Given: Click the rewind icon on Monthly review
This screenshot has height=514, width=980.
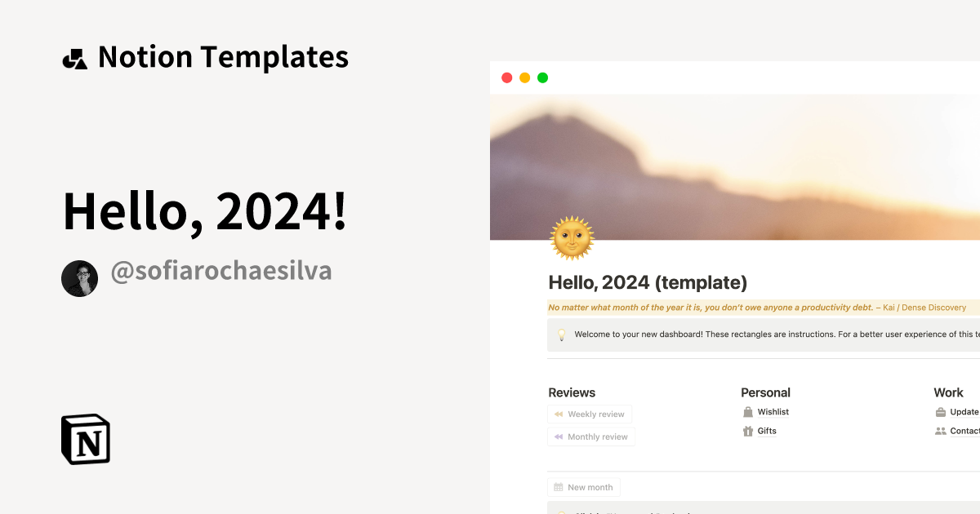Looking at the screenshot, I should click(x=558, y=436).
